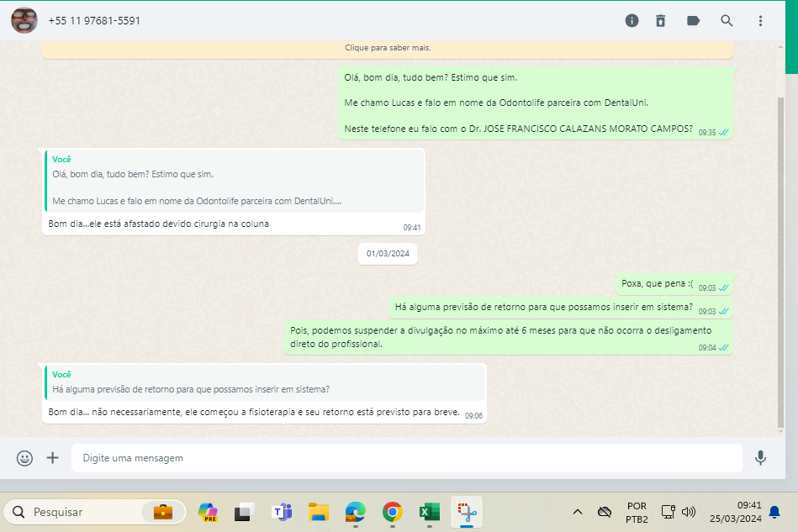
Task: Click the 'Clique para saber mais.' banner
Action: [x=388, y=48]
